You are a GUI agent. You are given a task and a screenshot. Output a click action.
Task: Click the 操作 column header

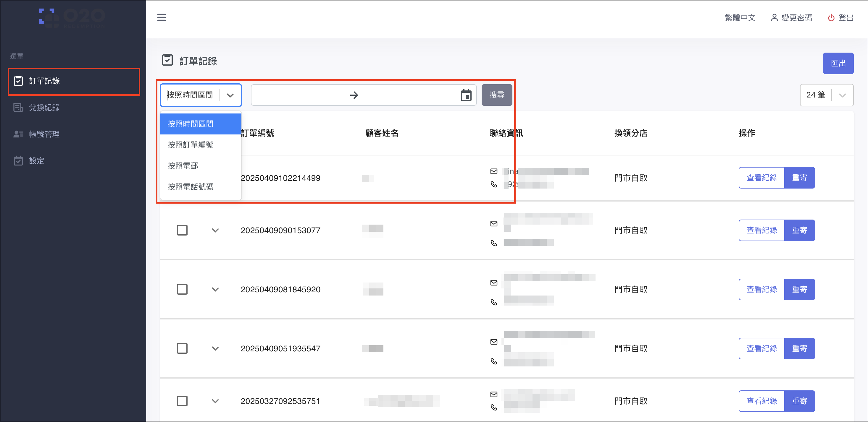pos(747,133)
